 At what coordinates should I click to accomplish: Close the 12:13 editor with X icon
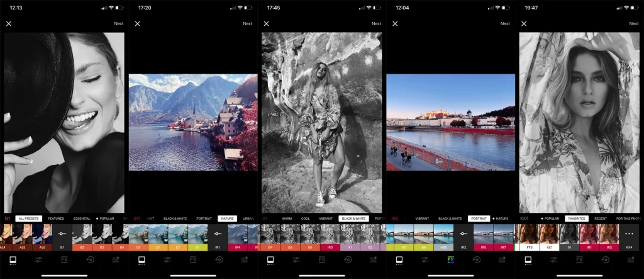click(9, 24)
